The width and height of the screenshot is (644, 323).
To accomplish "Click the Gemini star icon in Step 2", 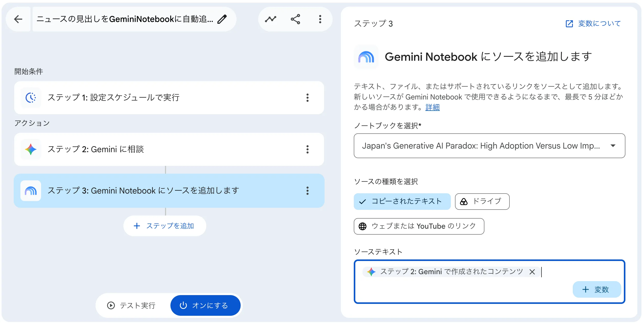I will tap(31, 149).
